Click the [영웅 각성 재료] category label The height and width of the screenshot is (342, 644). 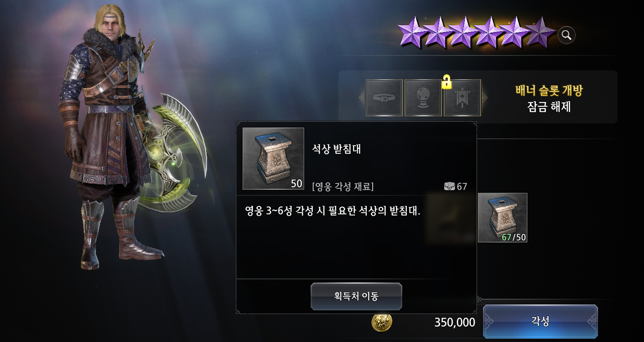coord(343,187)
